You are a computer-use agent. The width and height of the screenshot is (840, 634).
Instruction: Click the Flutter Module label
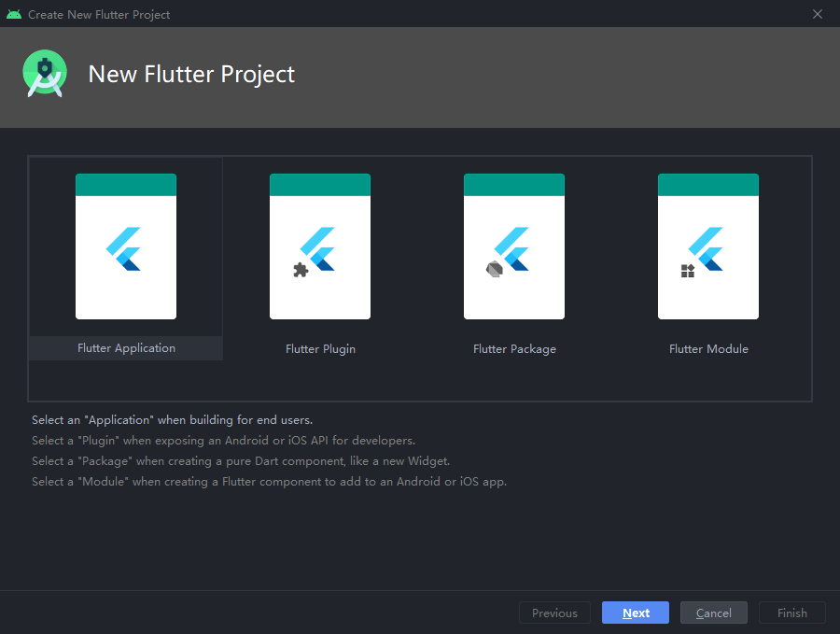pyautogui.click(x=708, y=349)
